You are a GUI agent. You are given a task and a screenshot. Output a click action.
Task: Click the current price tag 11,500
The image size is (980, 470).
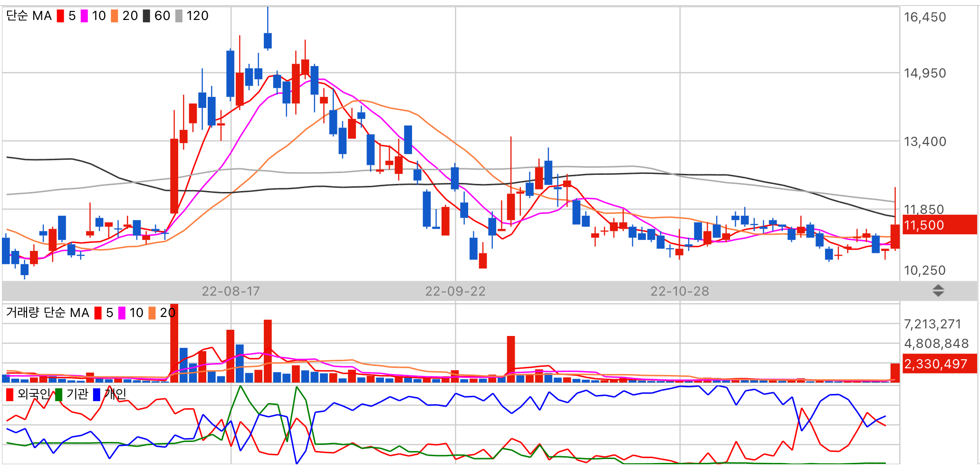pyautogui.click(x=940, y=225)
